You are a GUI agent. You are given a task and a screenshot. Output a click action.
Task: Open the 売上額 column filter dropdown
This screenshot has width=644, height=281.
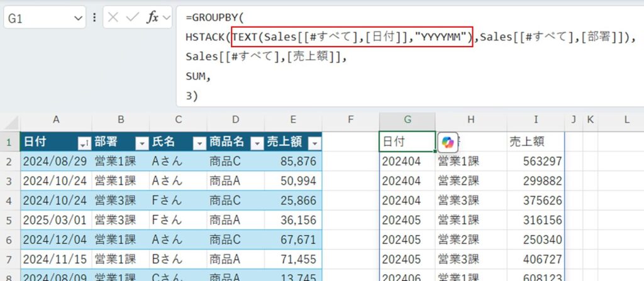314,143
